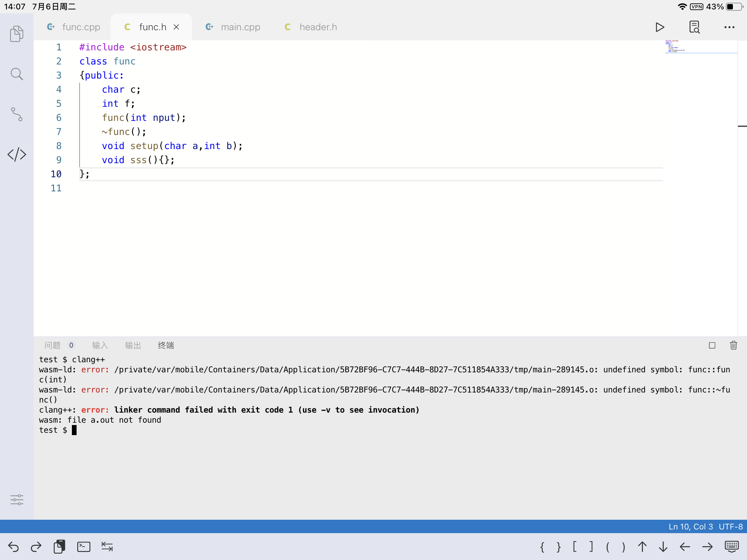
Task: Open the file explorer sidebar icon
Action: [16, 34]
